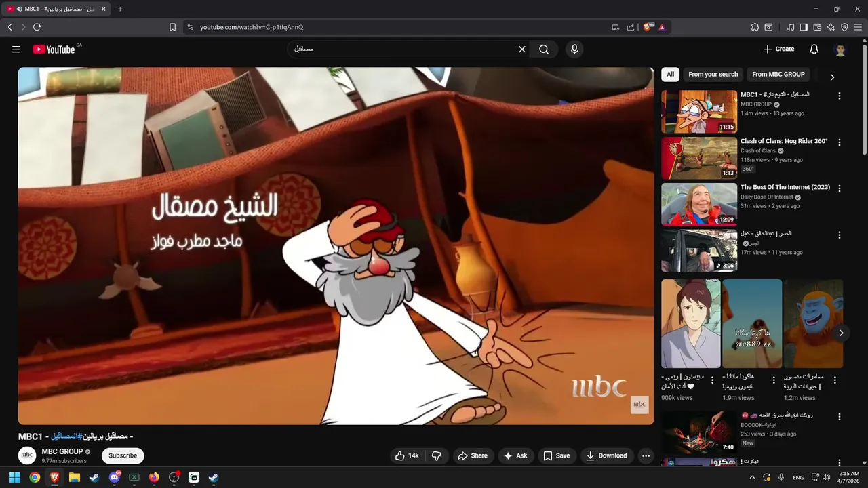
Task: Open options for the 3:06 duration video
Action: (x=839, y=235)
